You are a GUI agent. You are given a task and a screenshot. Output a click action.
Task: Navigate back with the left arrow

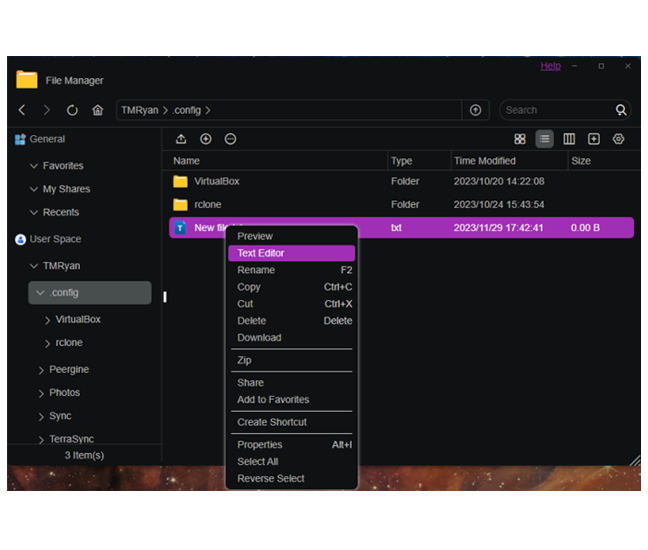click(x=23, y=110)
